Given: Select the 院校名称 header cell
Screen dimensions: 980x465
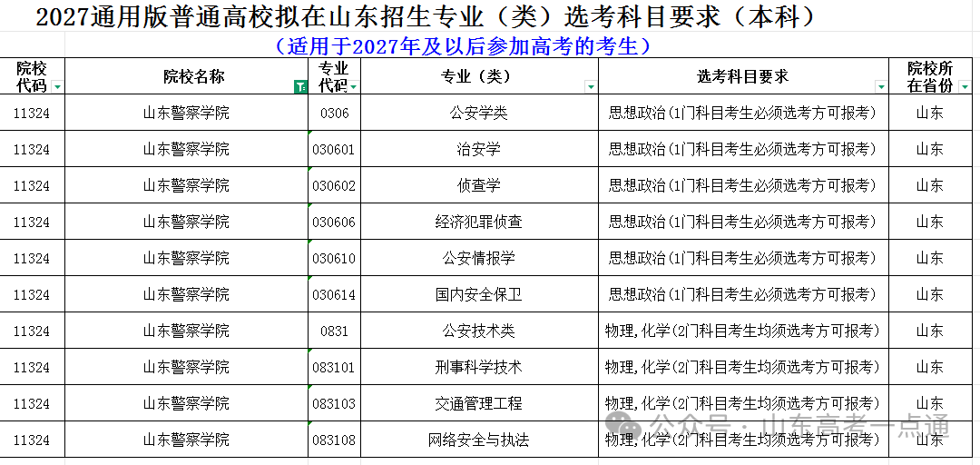Looking at the screenshot, I should pos(186,76).
